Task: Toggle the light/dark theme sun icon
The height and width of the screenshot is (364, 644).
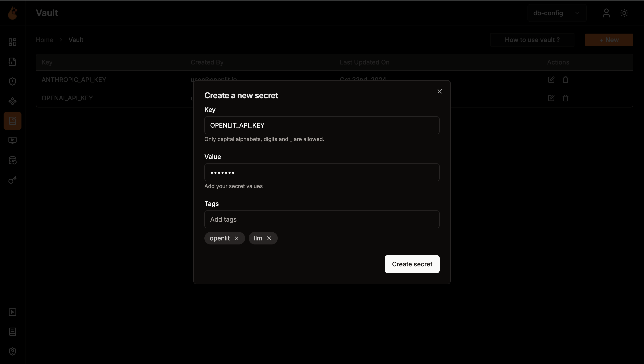Action: click(624, 13)
